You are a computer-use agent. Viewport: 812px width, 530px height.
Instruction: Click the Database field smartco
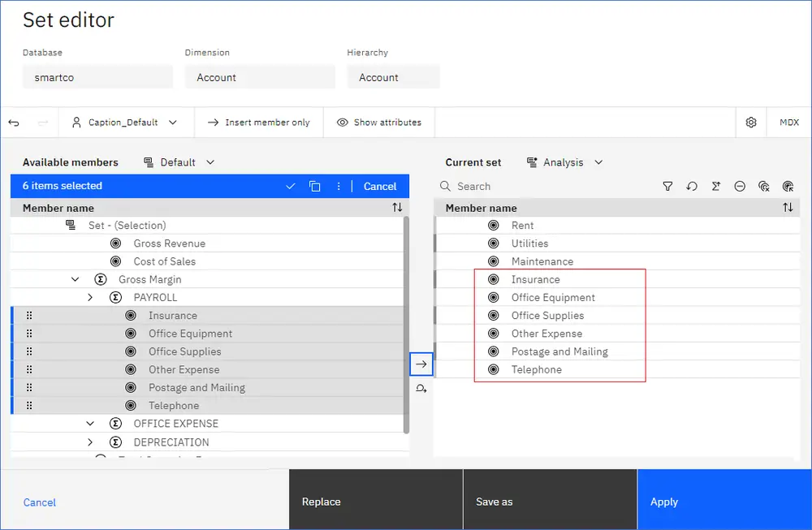point(97,78)
